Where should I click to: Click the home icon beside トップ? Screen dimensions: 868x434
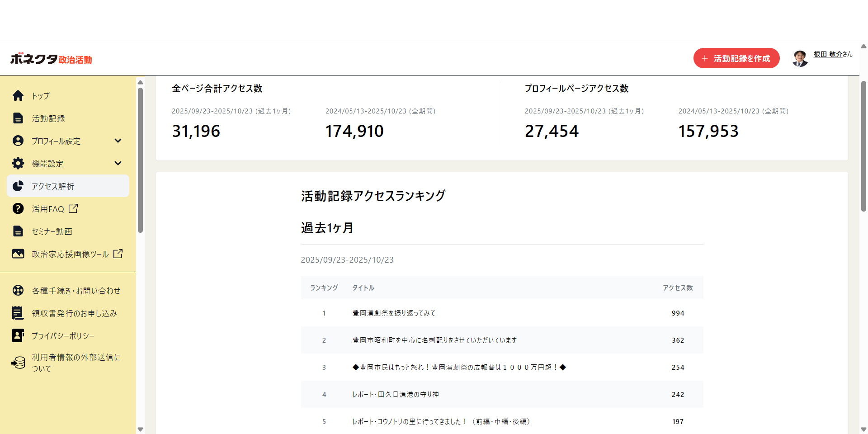click(18, 96)
